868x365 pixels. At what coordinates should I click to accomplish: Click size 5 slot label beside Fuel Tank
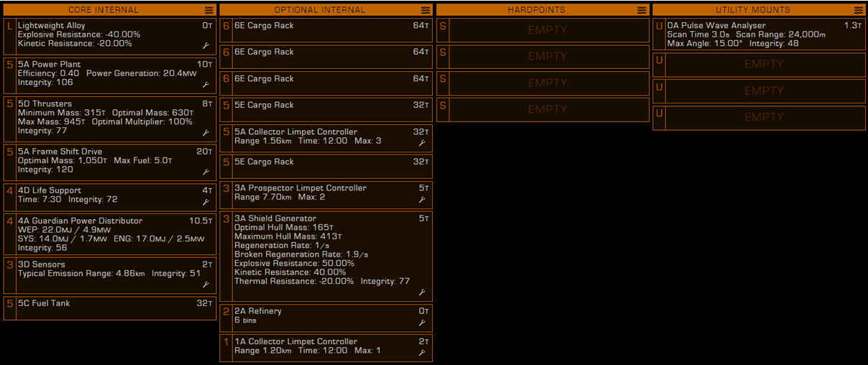coord(9,304)
